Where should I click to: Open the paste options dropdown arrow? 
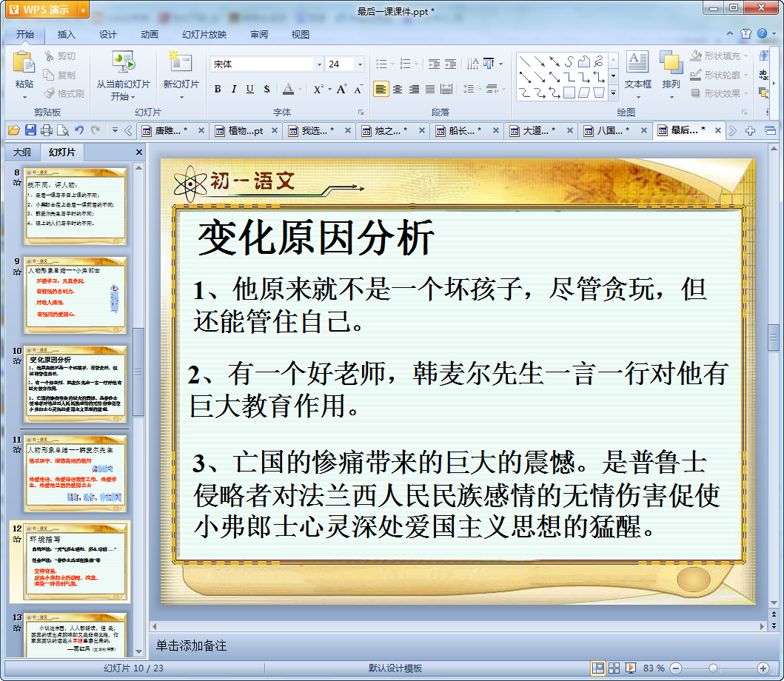tap(24, 97)
